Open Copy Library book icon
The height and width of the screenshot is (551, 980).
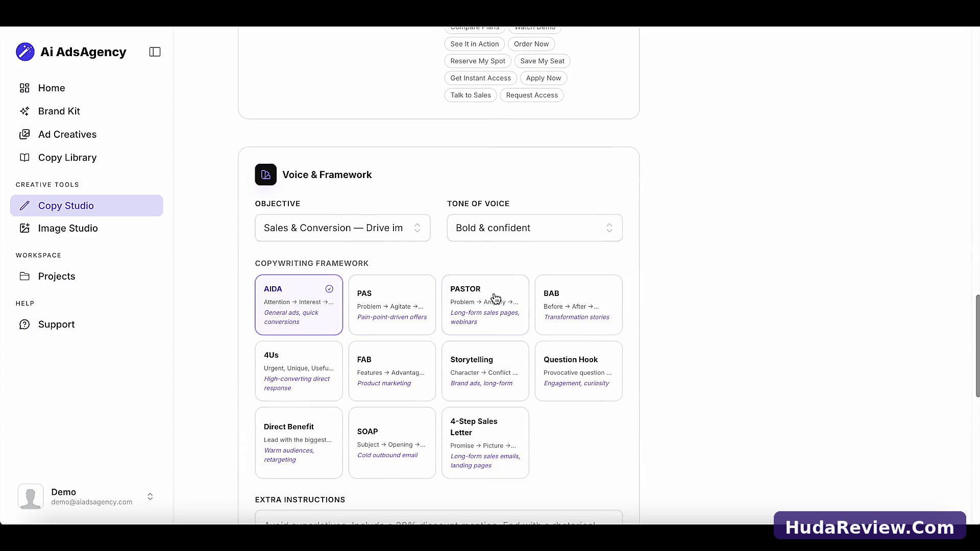pos(24,158)
